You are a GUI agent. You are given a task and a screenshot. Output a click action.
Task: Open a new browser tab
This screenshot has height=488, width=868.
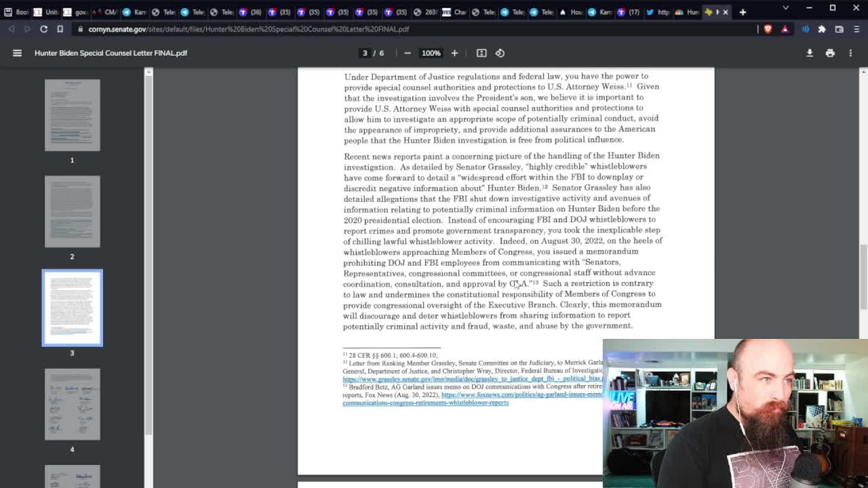(743, 12)
